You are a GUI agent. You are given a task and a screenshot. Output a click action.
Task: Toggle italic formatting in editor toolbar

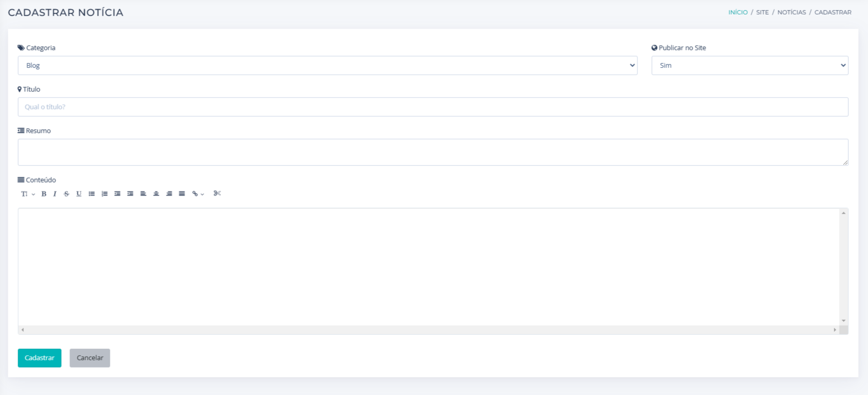(x=55, y=194)
